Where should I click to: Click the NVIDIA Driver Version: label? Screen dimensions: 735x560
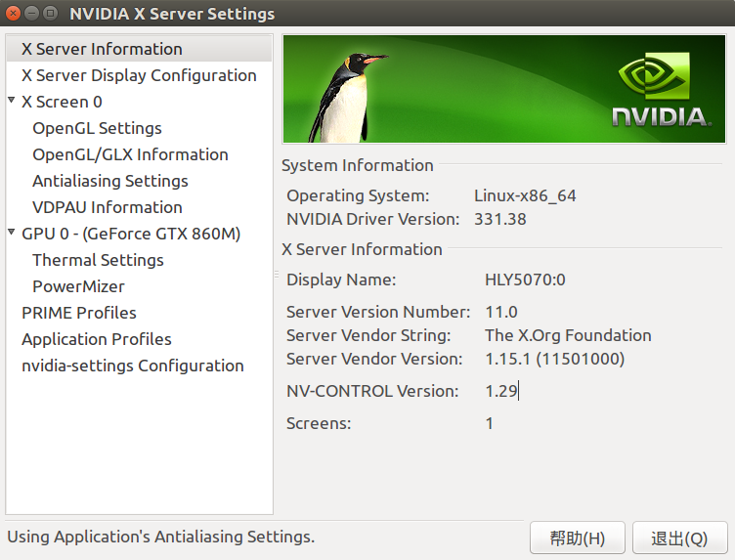click(373, 219)
